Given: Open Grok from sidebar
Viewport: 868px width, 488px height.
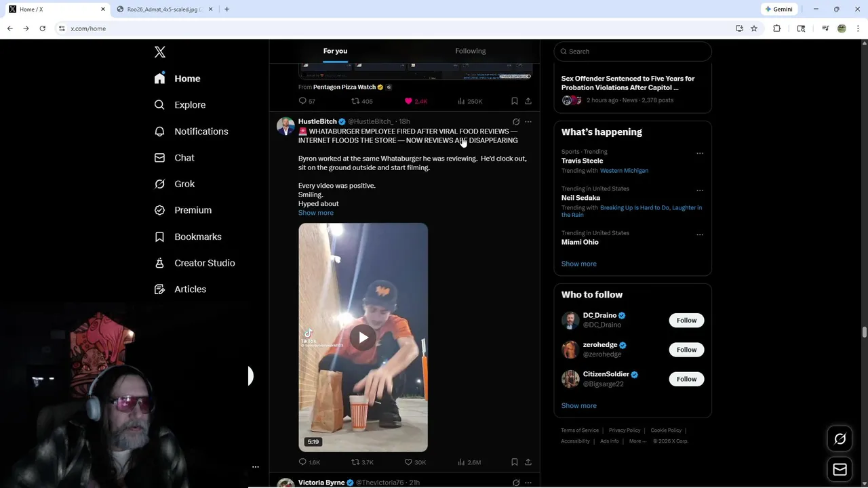Looking at the screenshot, I should tap(174, 184).
